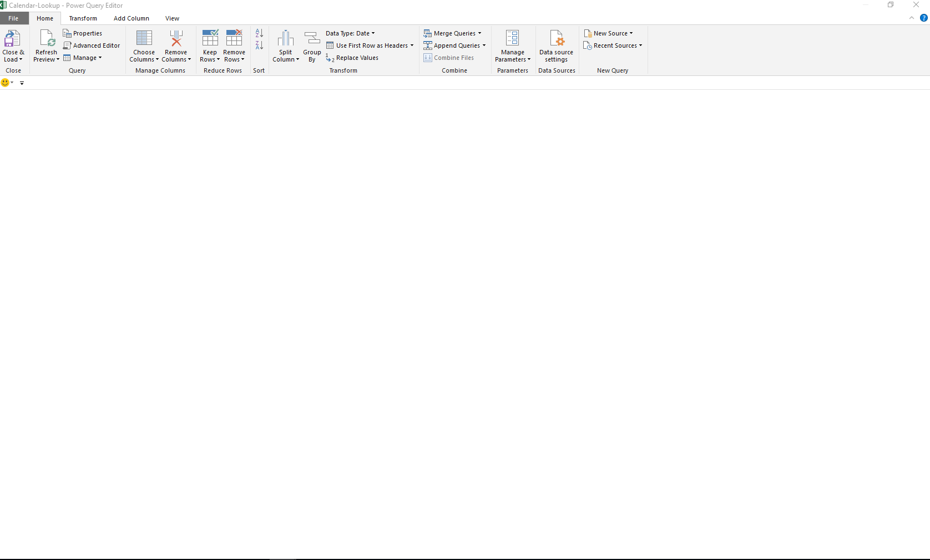The height and width of the screenshot is (560, 930).
Task: Click the Combine Files button
Action: tap(449, 58)
